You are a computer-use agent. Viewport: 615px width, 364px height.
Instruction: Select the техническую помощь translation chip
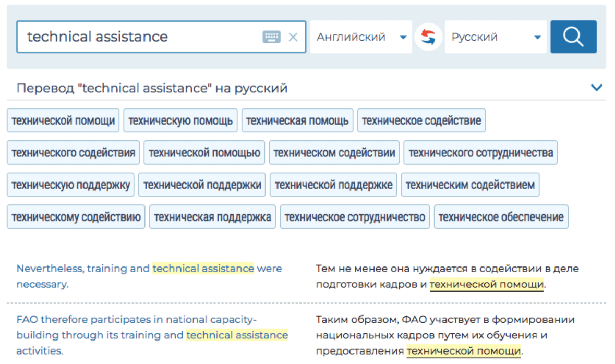coord(180,120)
